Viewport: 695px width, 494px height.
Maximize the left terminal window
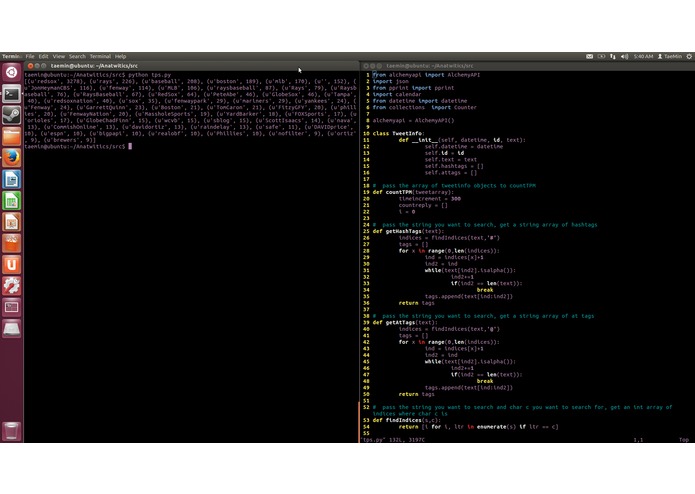pyautogui.click(x=44, y=66)
